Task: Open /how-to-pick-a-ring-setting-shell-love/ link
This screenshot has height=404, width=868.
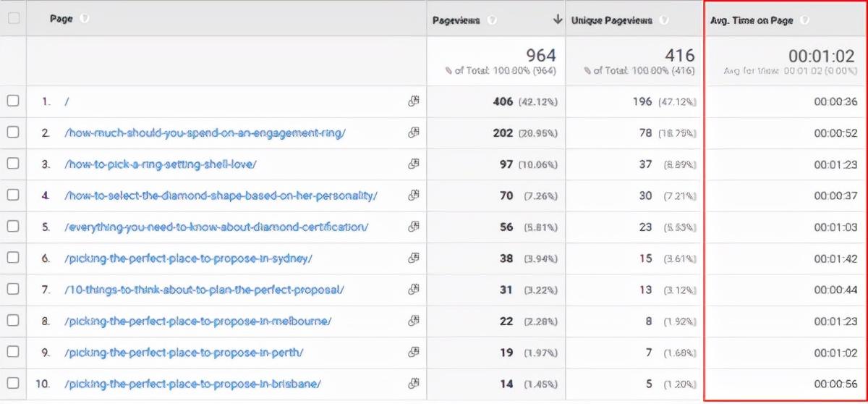Action: (x=160, y=164)
